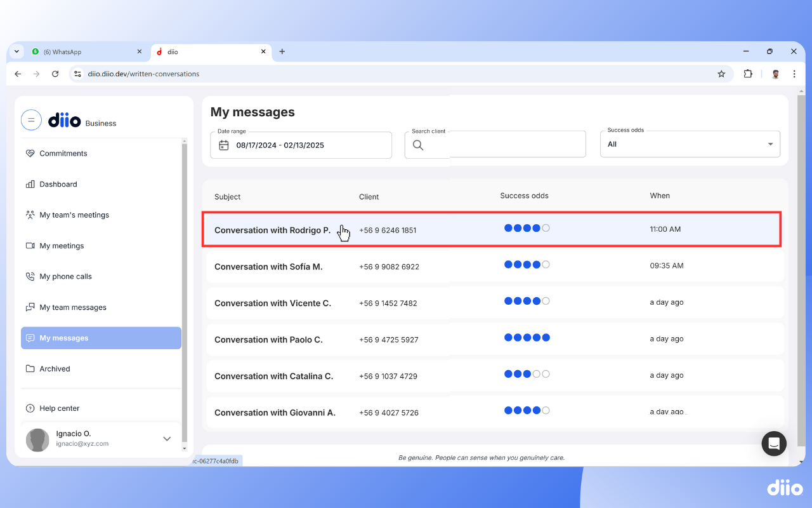The height and width of the screenshot is (508, 812).
Task: Click Paolo C.'s five-dot success odds
Action: (527, 338)
